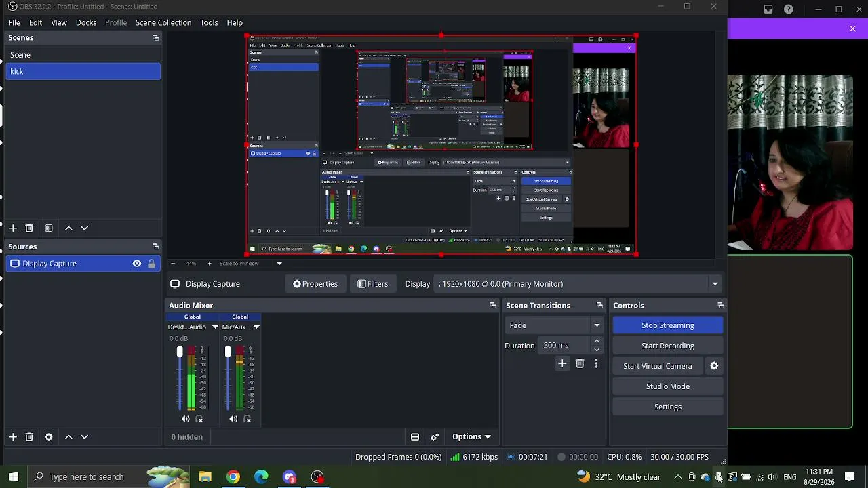Viewport: 868px width, 488px height.
Task: Increase transition duration with up arrow
Action: pyautogui.click(x=597, y=342)
